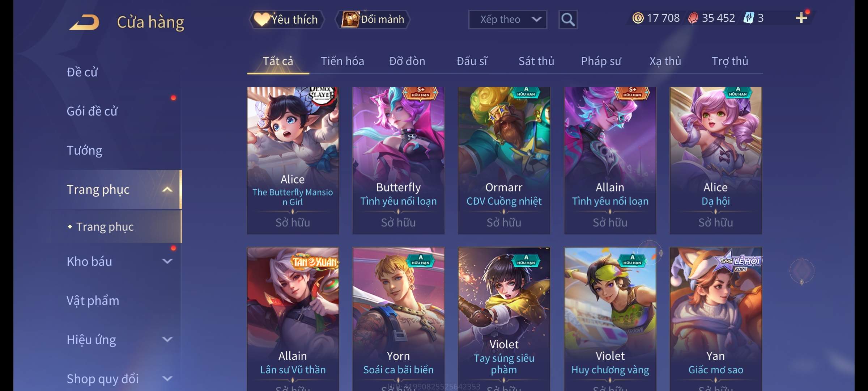Open Tướng in the sidebar
Screen dimensions: 868x391
[x=84, y=150]
